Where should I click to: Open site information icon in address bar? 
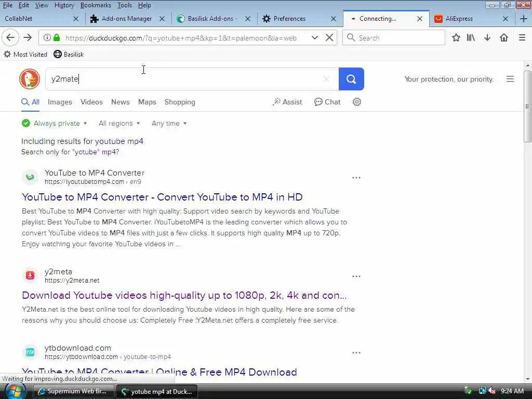click(x=47, y=37)
